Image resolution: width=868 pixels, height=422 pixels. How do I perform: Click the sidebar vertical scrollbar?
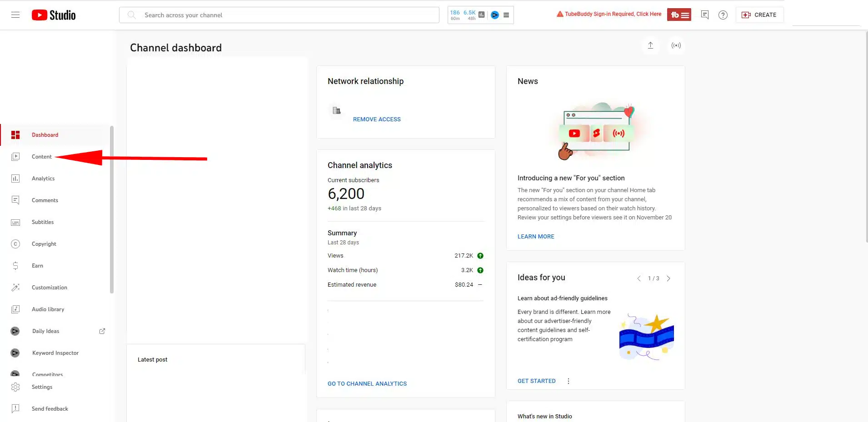[112, 209]
